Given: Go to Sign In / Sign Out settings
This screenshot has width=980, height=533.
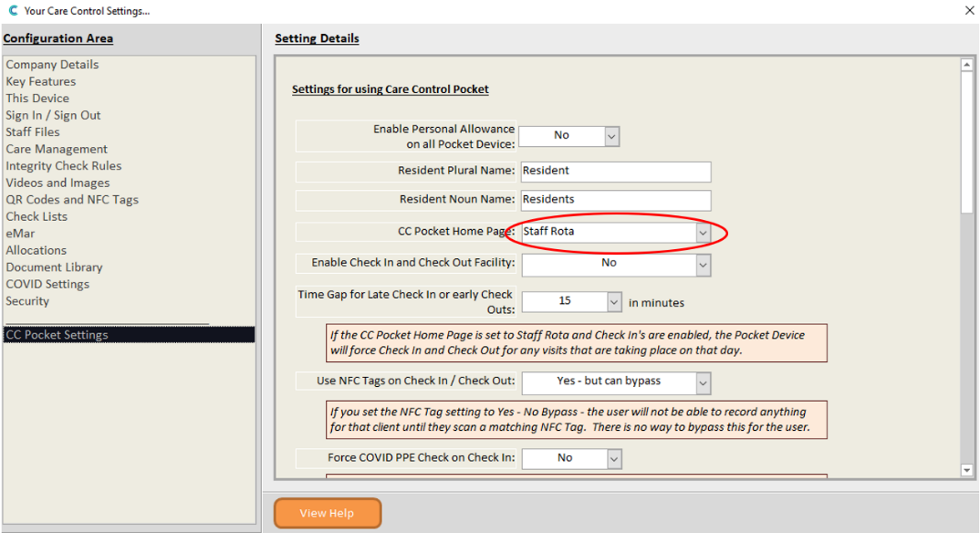Looking at the screenshot, I should (53, 115).
